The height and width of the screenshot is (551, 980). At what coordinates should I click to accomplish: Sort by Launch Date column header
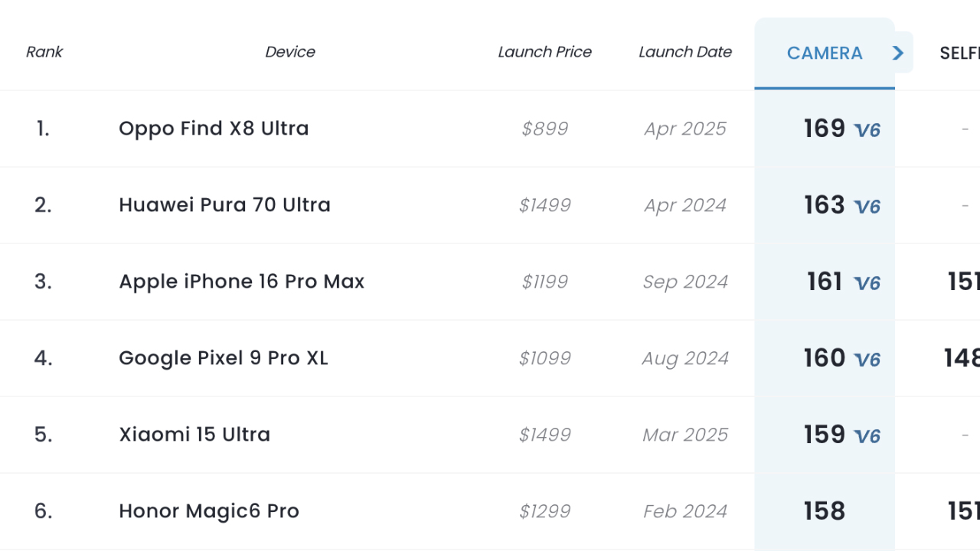click(685, 52)
